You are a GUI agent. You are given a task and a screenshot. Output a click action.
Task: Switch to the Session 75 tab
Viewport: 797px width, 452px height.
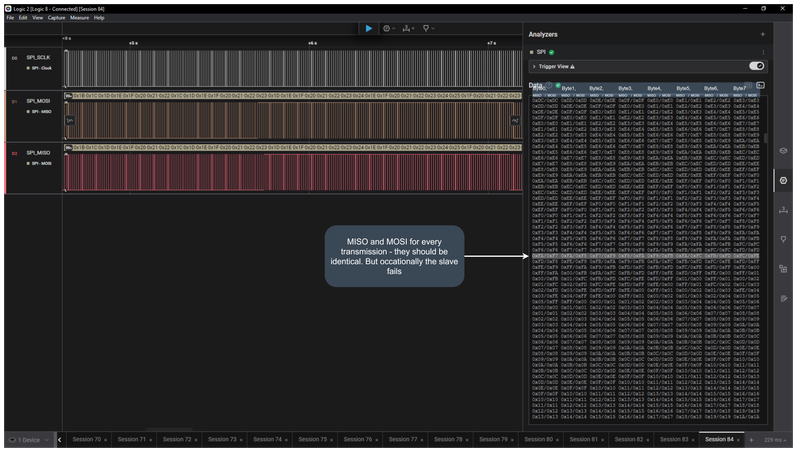313,439
